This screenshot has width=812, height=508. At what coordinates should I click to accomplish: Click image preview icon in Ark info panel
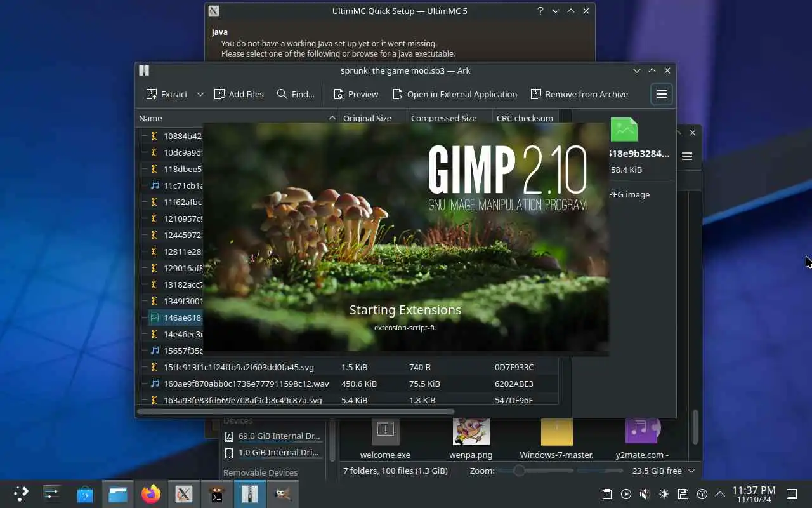click(x=624, y=130)
